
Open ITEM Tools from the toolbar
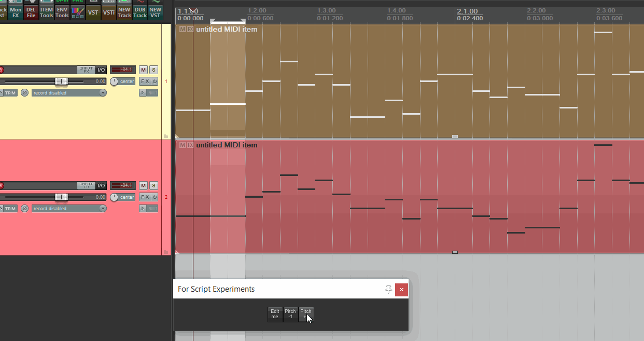47,12
